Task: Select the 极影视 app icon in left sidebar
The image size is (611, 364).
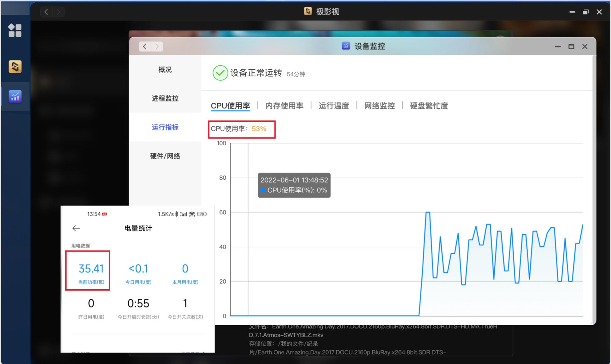Action: pos(15,66)
